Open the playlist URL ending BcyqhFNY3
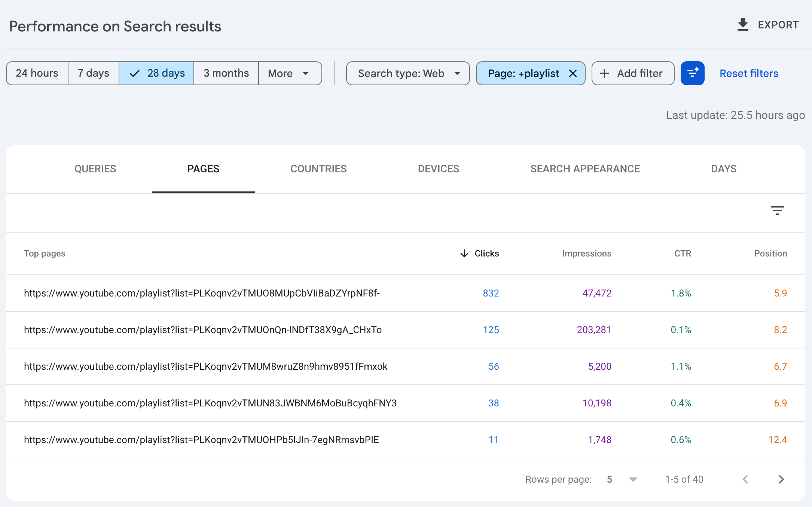 tap(210, 403)
